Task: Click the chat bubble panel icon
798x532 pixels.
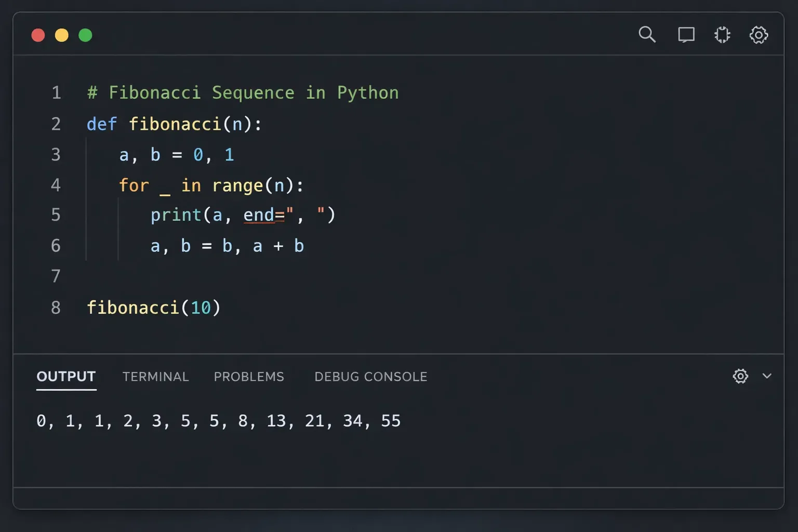Action: point(686,35)
